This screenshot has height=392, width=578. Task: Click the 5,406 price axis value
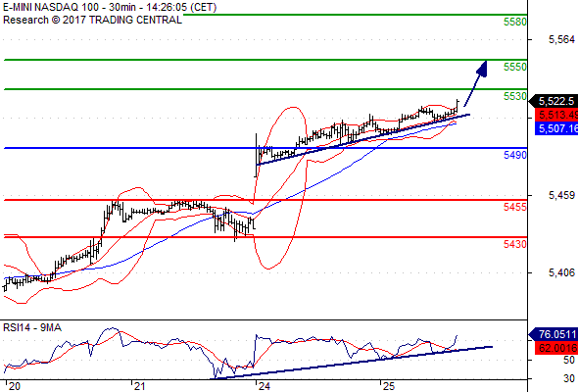[x=561, y=272]
